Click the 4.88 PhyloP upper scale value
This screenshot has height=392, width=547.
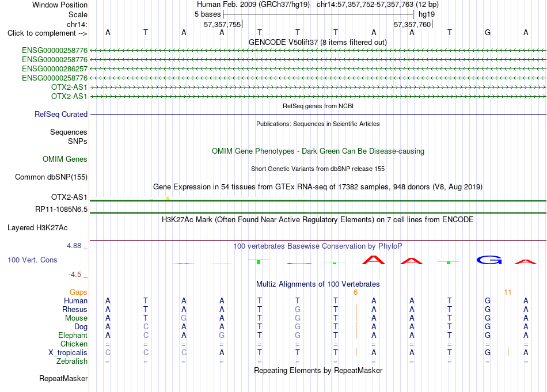tap(74, 246)
